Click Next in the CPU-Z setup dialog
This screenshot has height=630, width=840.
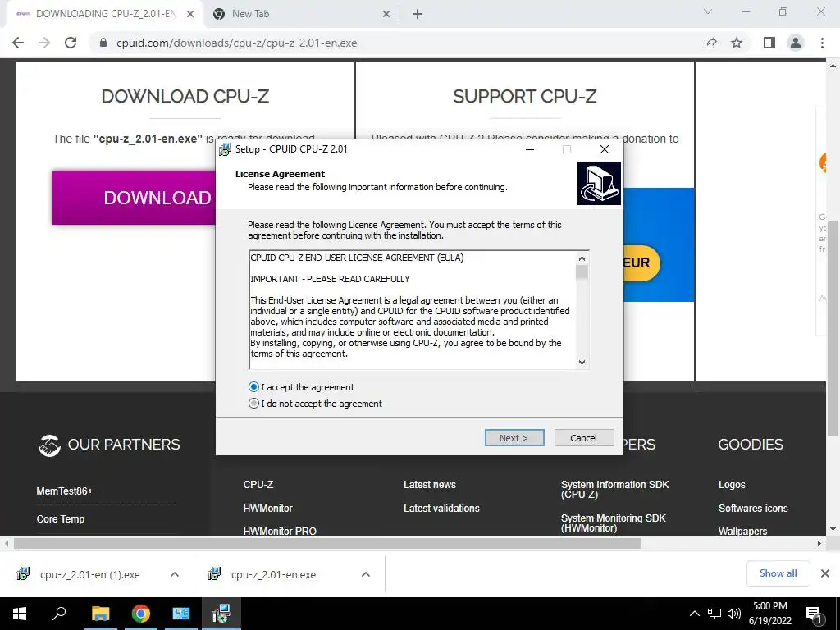pyautogui.click(x=514, y=438)
